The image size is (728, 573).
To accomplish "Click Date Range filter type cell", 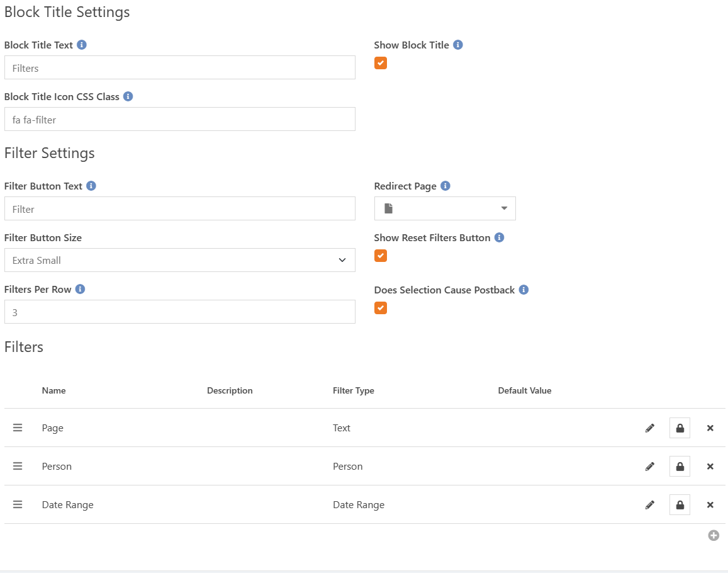I will click(359, 505).
